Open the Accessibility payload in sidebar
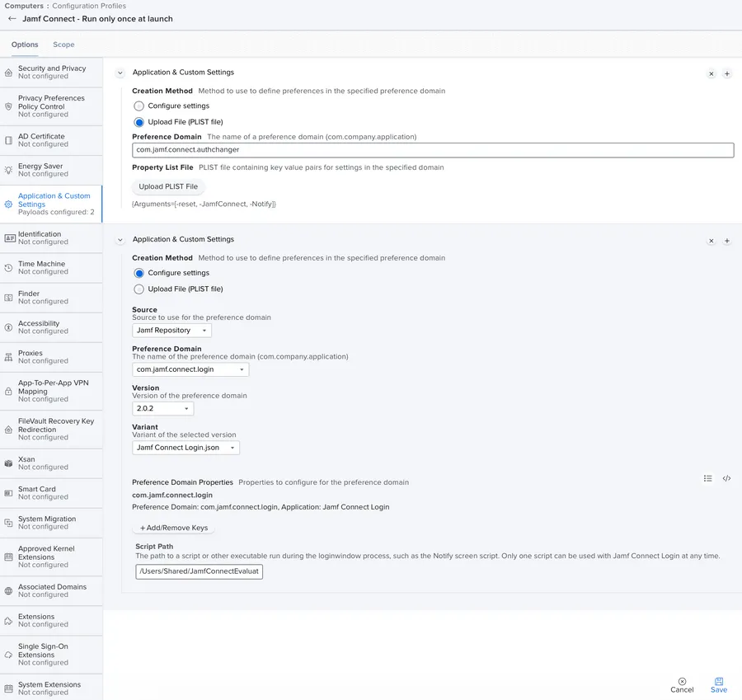 click(x=51, y=327)
